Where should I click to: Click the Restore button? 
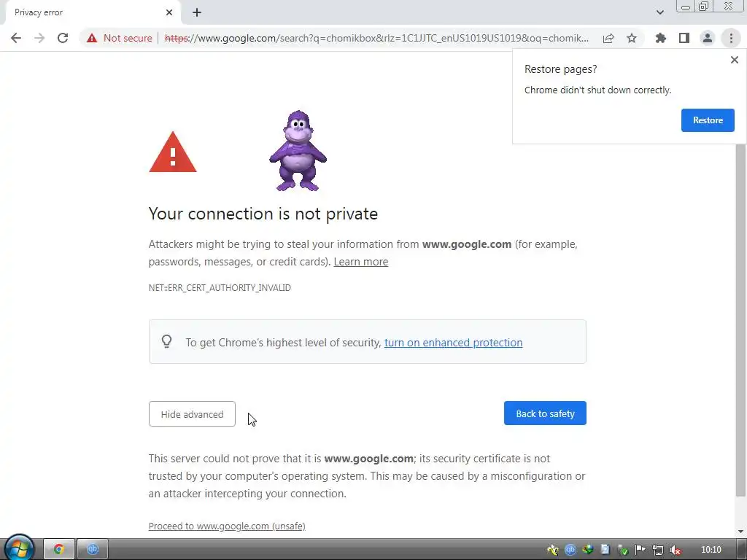[708, 120]
